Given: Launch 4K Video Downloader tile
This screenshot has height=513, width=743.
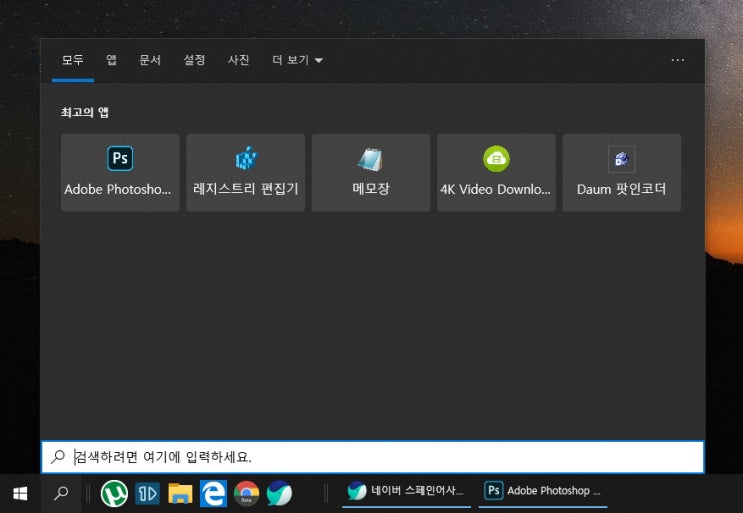Looking at the screenshot, I should point(496,172).
